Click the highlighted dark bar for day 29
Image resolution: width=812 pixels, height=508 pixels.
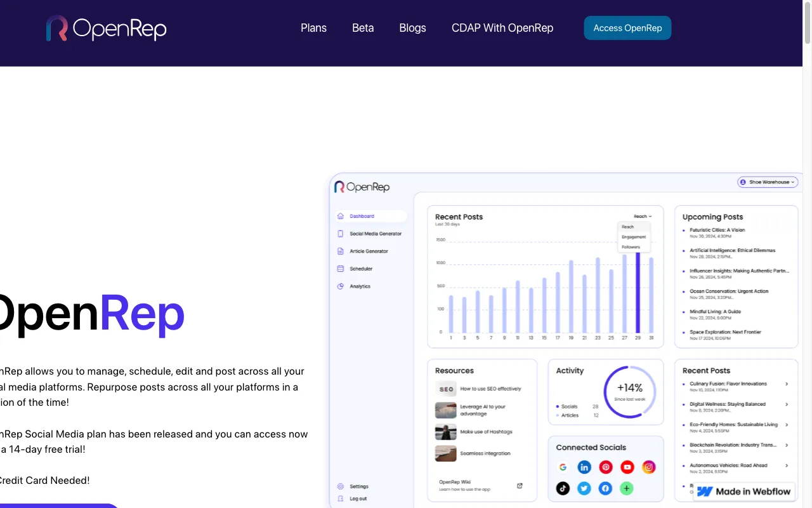pyautogui.click(x=638, y=292)
